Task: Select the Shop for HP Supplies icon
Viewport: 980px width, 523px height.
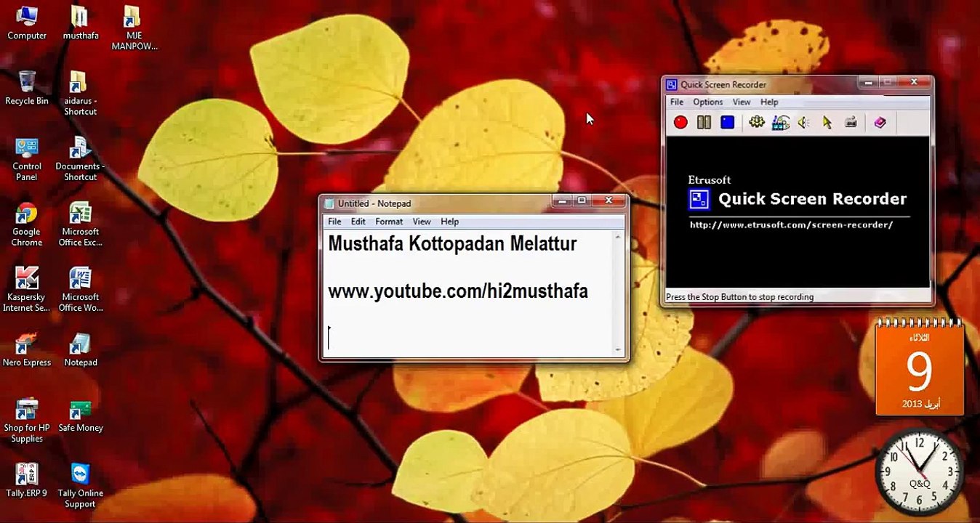Action: (x=27, y=421)
